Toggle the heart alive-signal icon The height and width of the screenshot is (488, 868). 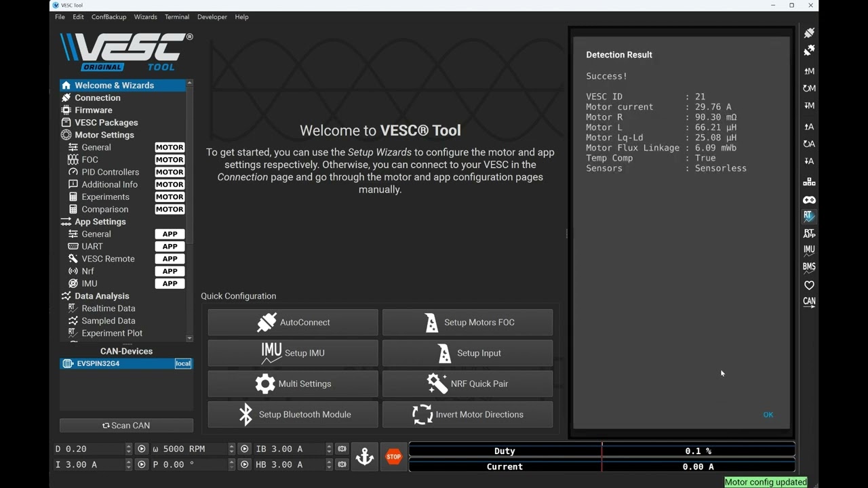pos(809,285)
